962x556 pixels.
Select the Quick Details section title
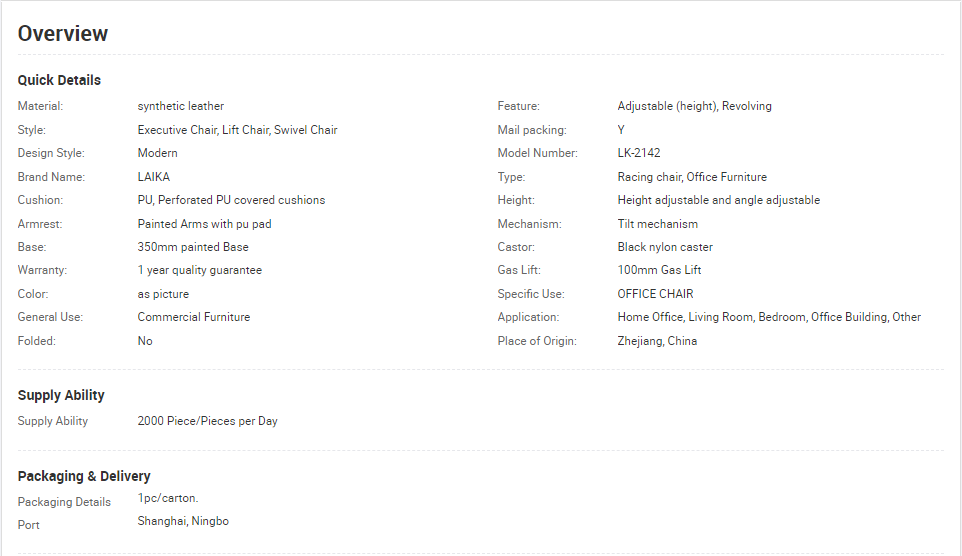point(59,80)
